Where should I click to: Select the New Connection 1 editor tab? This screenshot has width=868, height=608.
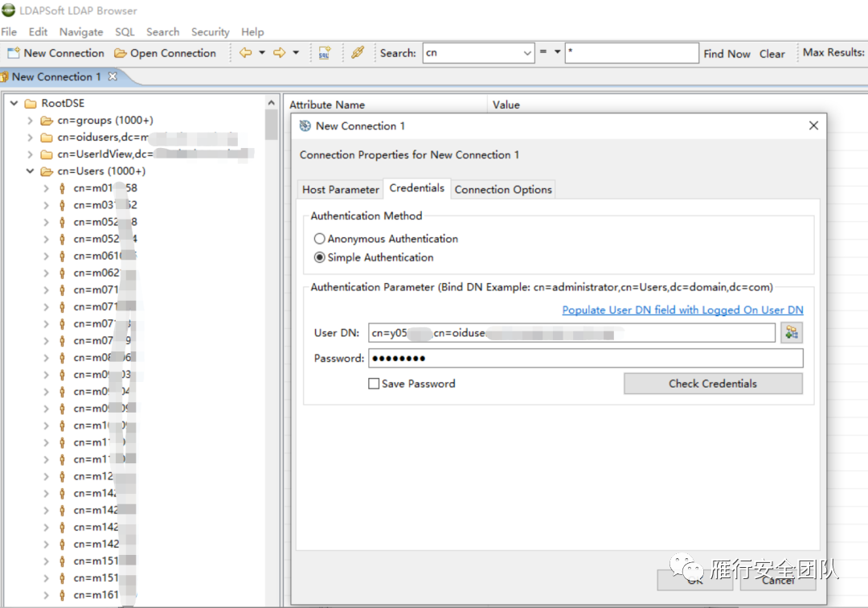[x=56, y=77]
